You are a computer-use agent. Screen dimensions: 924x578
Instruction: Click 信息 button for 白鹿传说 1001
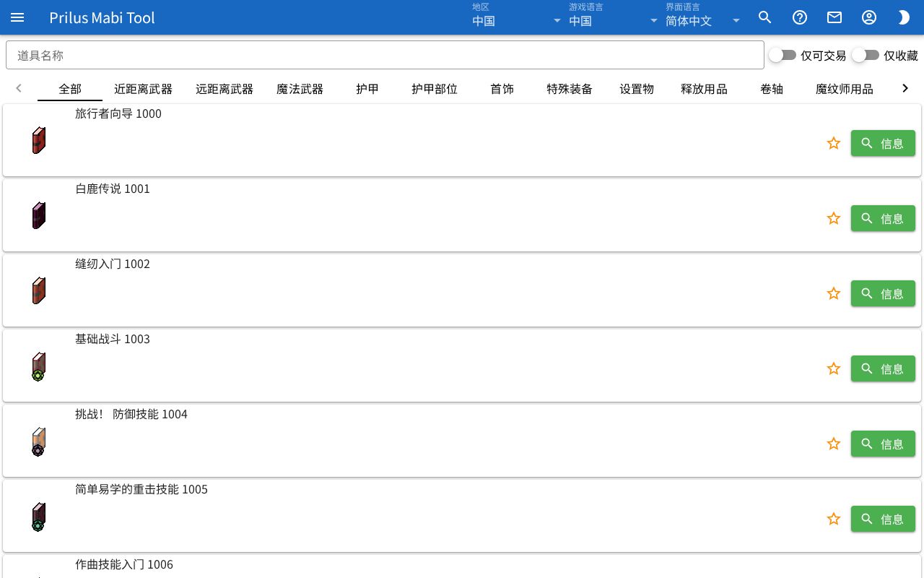coord(883,218)
